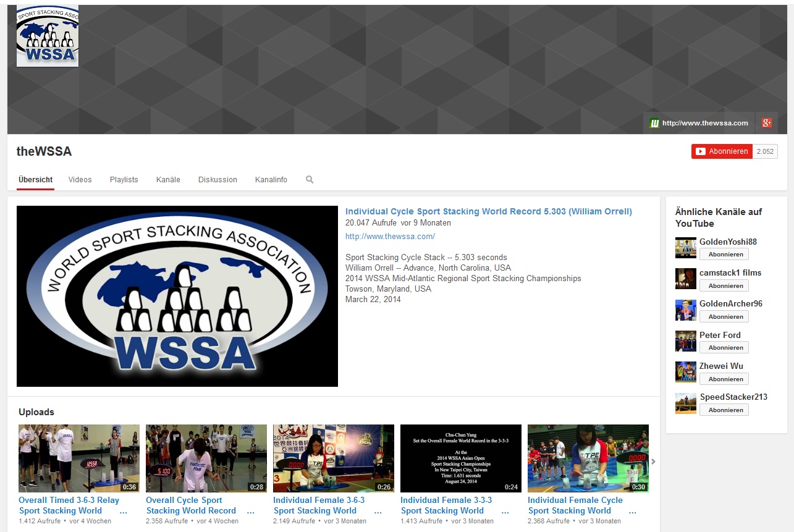Play the featured WSSA logo video
The height and width of the screenshot is (532, 794).
[x=177, y=296]
